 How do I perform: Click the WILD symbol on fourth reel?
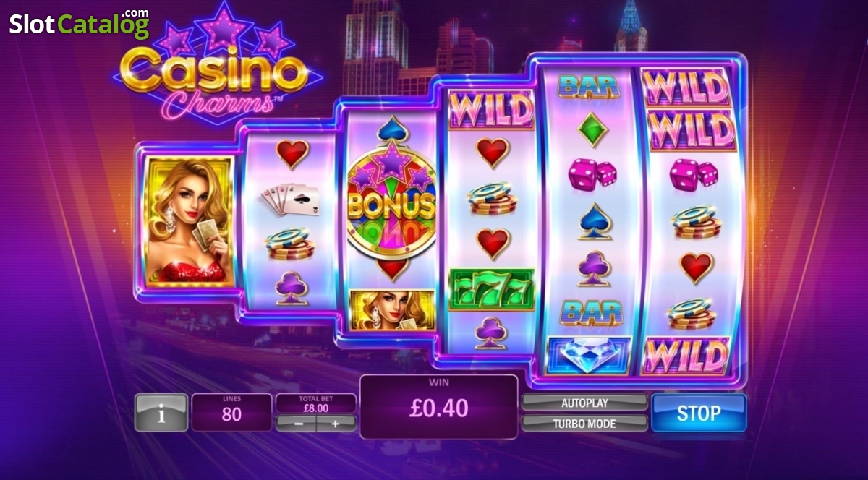[x=491, y=110]
